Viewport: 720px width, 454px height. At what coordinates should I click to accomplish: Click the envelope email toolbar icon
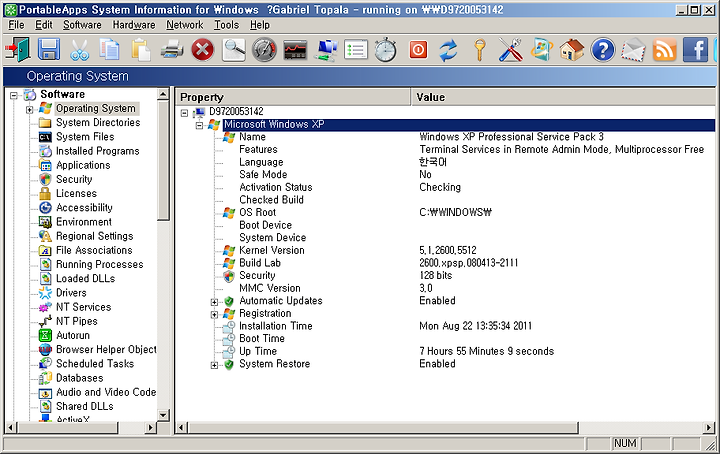coord(634,50)
